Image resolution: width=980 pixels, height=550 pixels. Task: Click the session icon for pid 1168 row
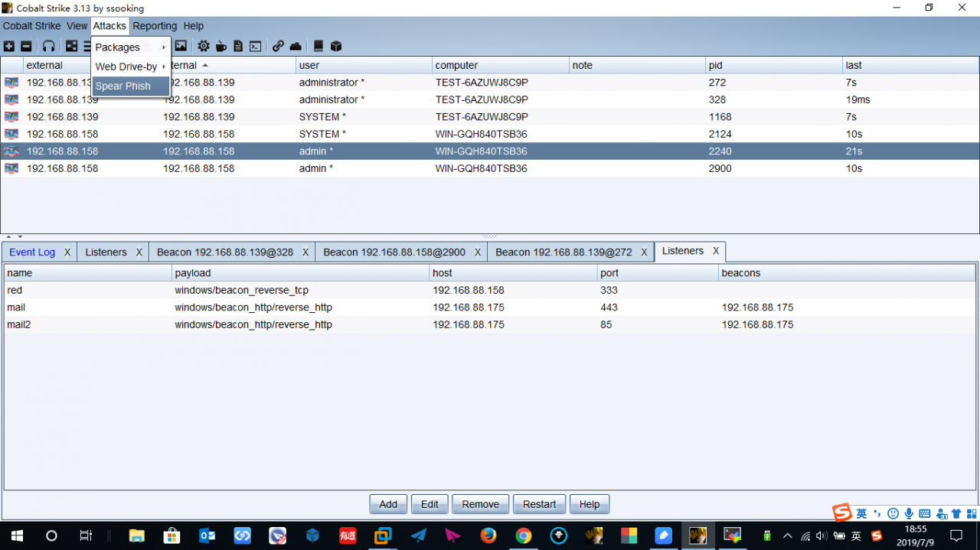coord(11,117)
